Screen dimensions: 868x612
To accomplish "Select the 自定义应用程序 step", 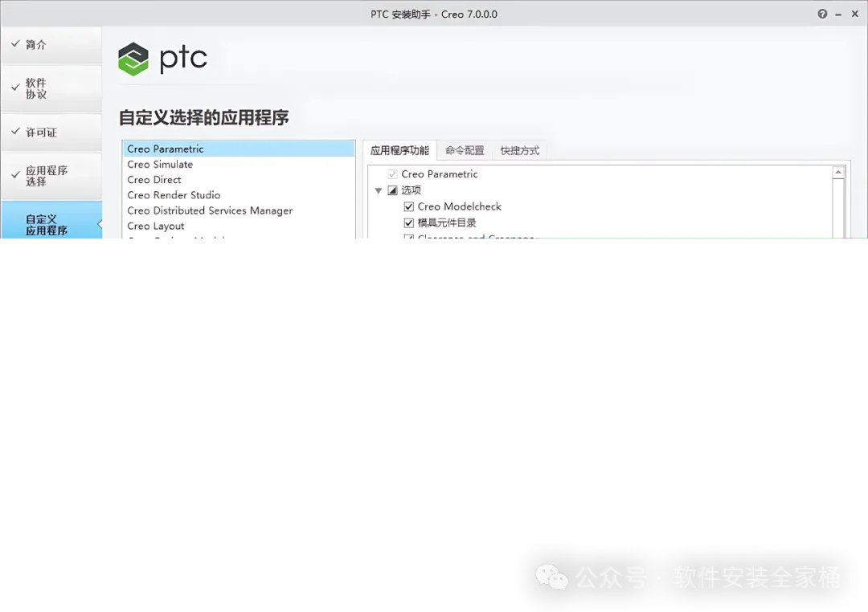I will point(51,220).
